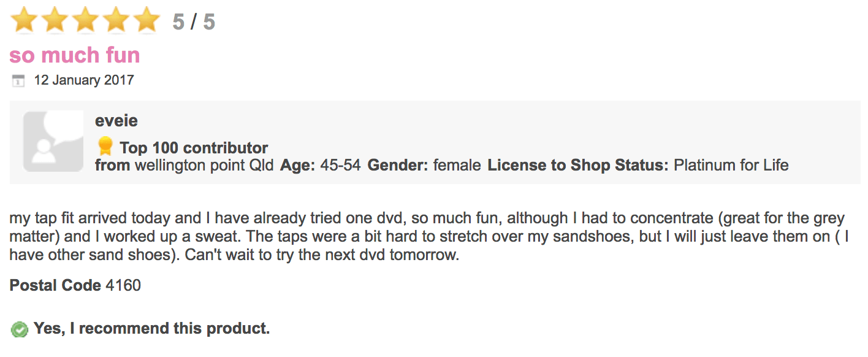Click the green recommend checkmark icon
Screen dimensions: 868x357
point(20,329)
